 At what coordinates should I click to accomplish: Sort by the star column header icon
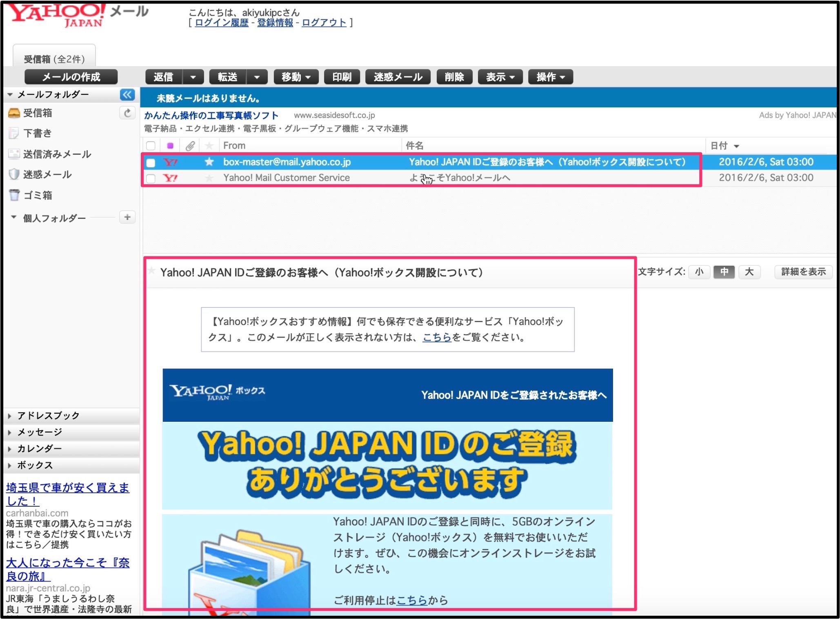(x=209, y=146)
